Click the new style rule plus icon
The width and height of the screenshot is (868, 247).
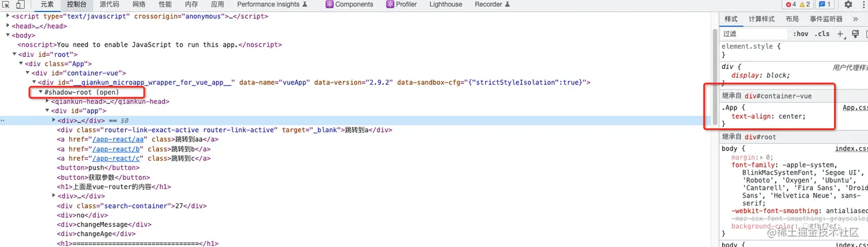(x=841, y=34)
